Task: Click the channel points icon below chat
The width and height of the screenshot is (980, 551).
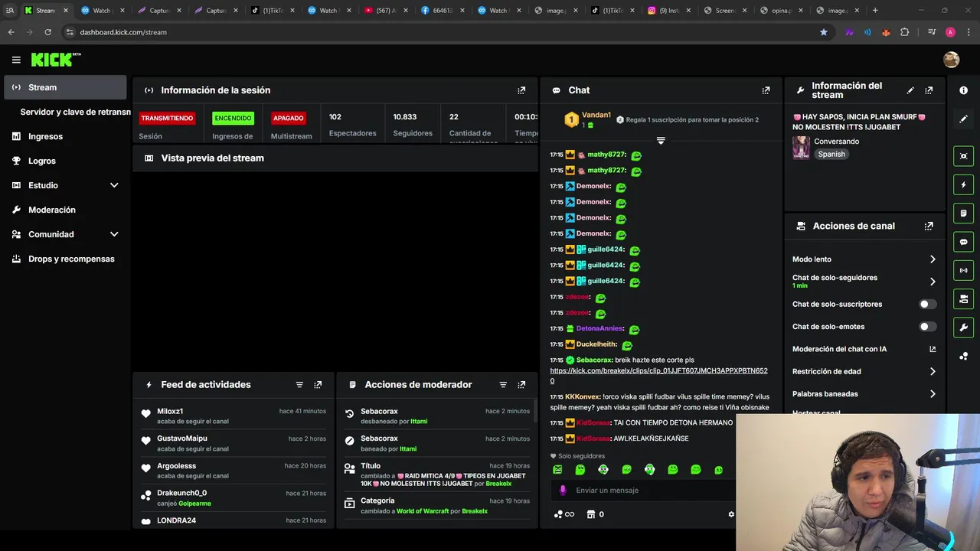Action: 559,514
